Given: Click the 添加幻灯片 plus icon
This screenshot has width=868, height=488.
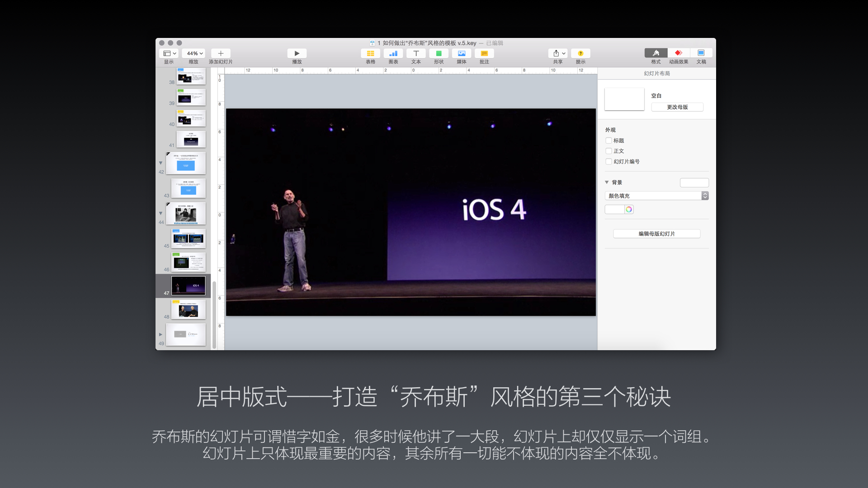Looking at the screenshot, I should pyautogui.click(x=221, y=53).
